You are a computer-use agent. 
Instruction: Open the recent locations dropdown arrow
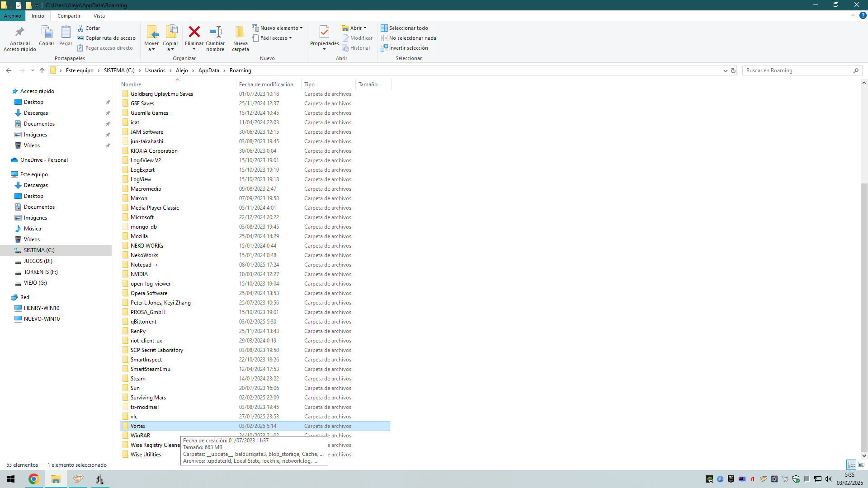click(33, 70)
